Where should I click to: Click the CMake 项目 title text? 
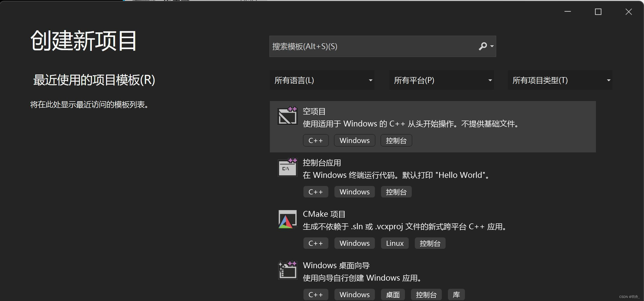324,214
